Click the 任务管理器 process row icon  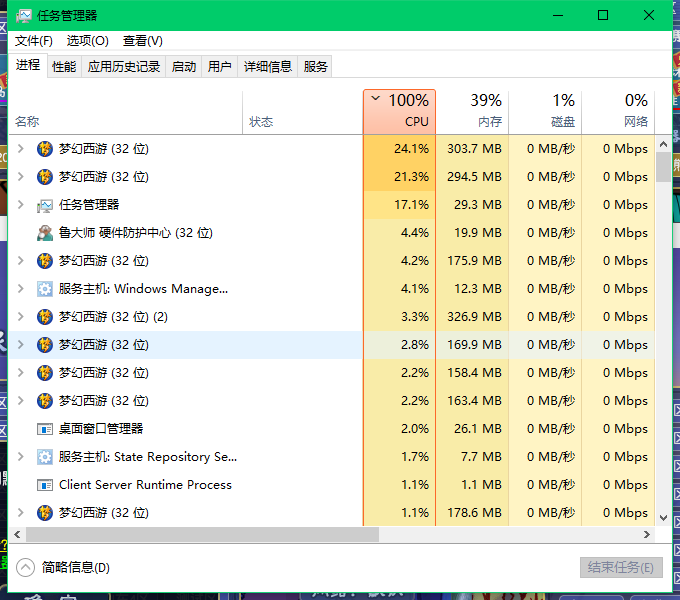point(45,205)
